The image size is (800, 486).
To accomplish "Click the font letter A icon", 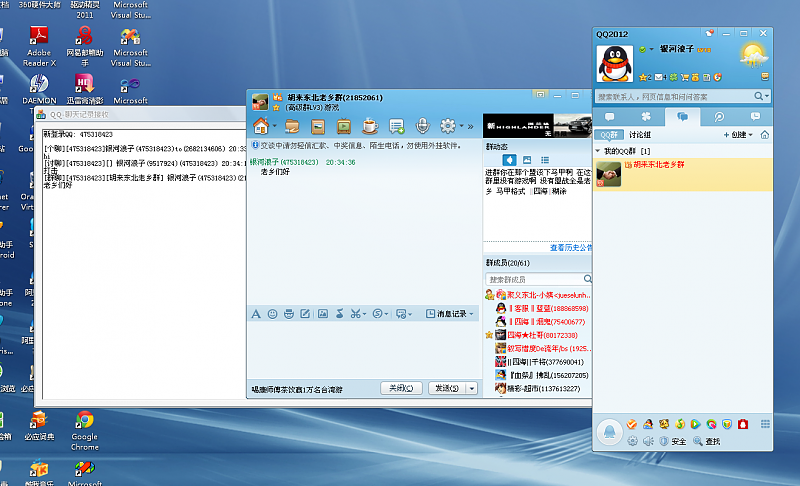I will 256,314.
